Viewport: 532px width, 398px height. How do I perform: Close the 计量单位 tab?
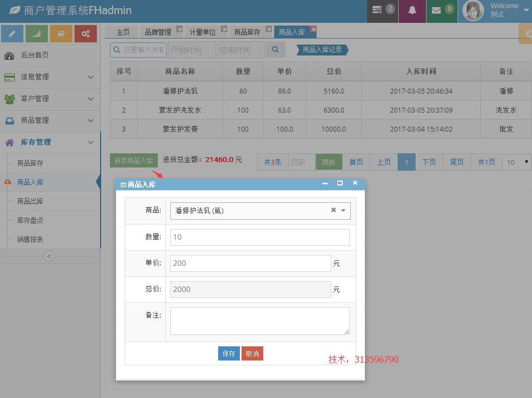tap(224, 29)
